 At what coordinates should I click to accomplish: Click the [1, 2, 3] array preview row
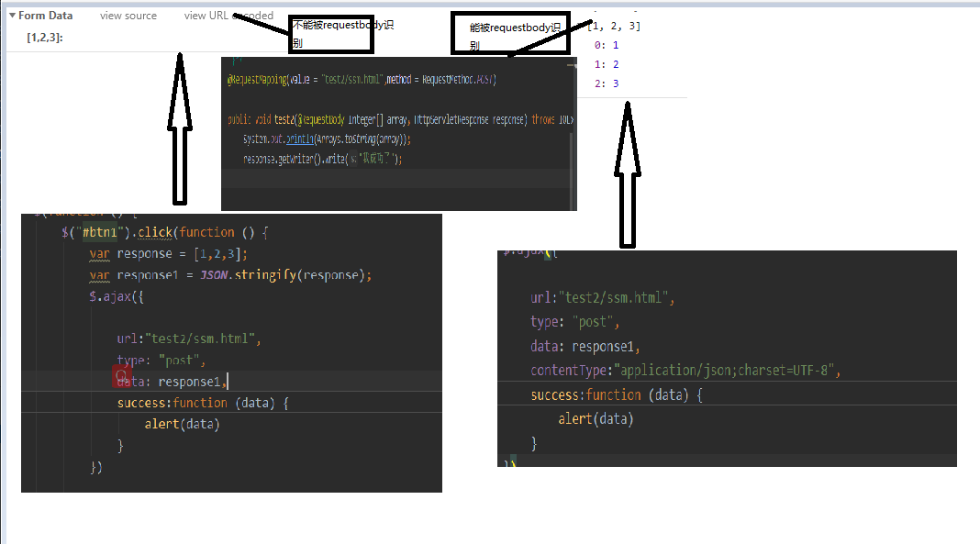click(x=614, y=27)
